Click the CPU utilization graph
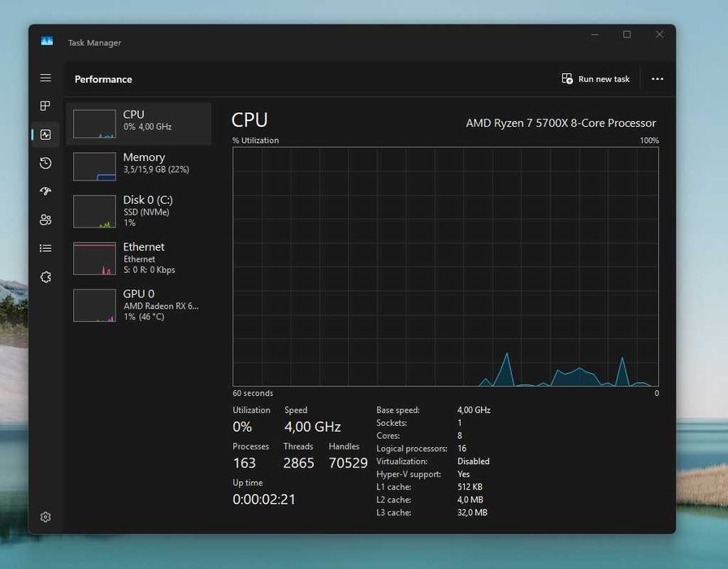This screenshot has height=569, width=728. [x=445, y=266]
